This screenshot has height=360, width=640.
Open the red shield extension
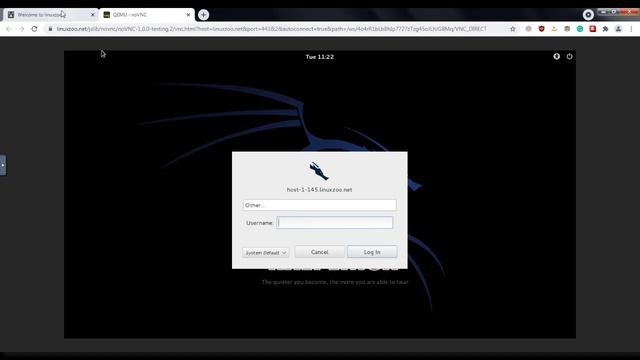(x=541, y=29)
